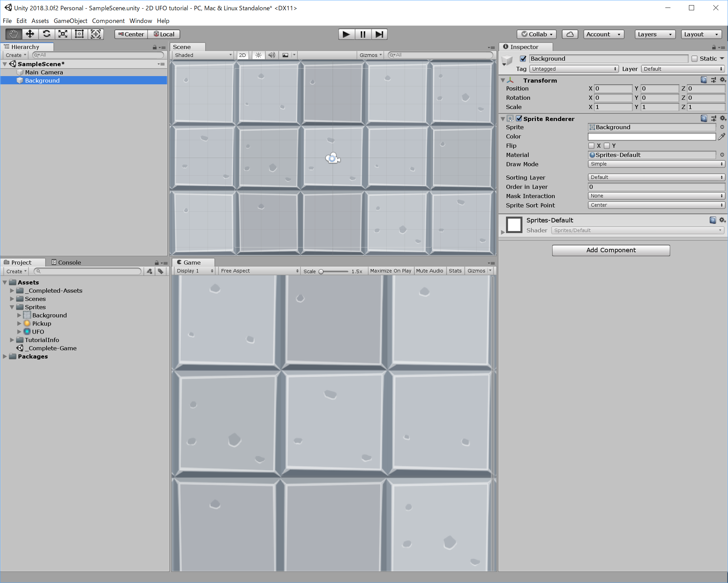Enable Flip Y checkbox
The width and height of the screenshot is (728, 583).
tap(607, 146)
